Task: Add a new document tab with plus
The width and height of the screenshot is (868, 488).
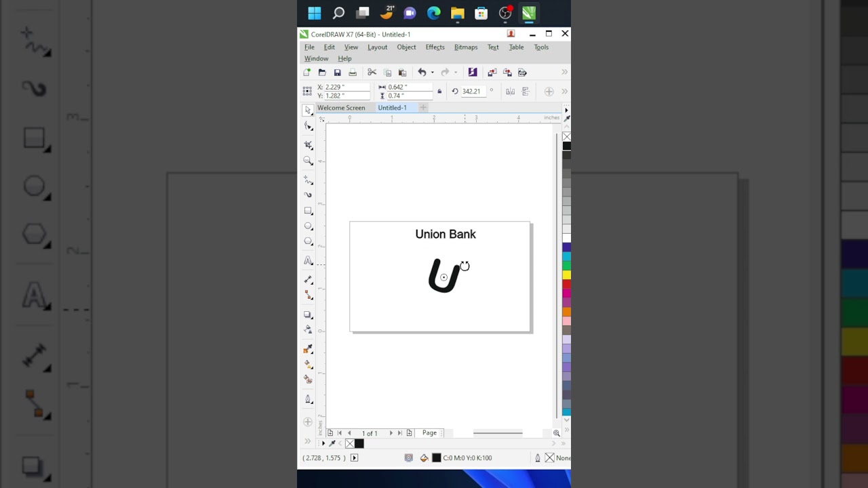Action: pos(423,108)
